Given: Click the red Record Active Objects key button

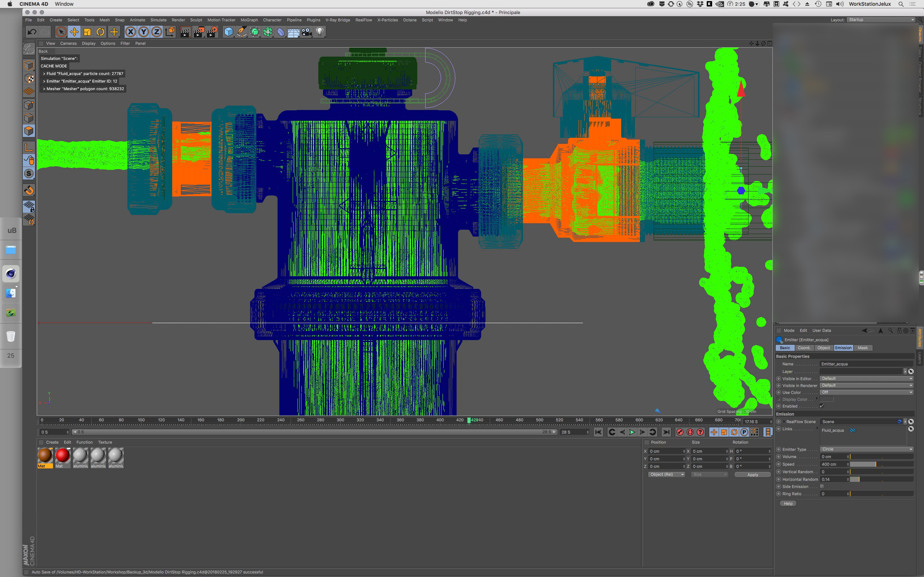Looking at the screenshot, I should coord(680,432).
